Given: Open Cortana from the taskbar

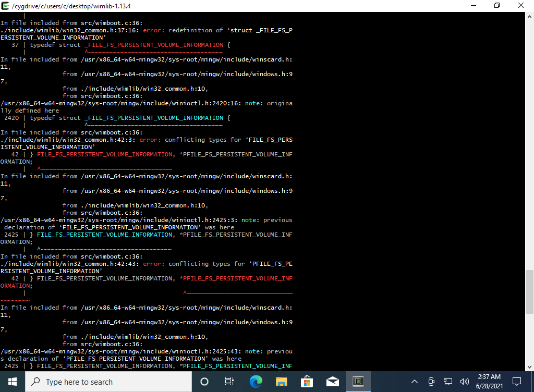Looking at the screenshot, I should (204, 382).
